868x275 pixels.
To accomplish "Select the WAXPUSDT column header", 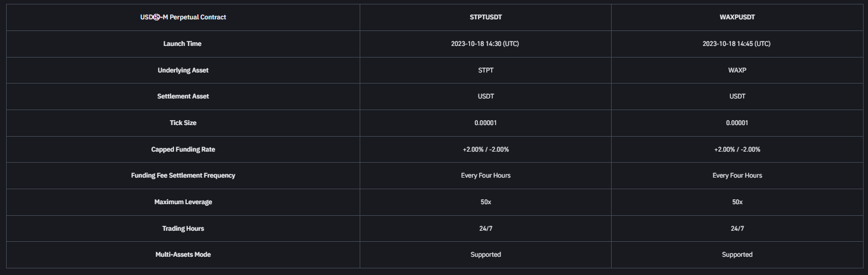I will click(737, 17).
